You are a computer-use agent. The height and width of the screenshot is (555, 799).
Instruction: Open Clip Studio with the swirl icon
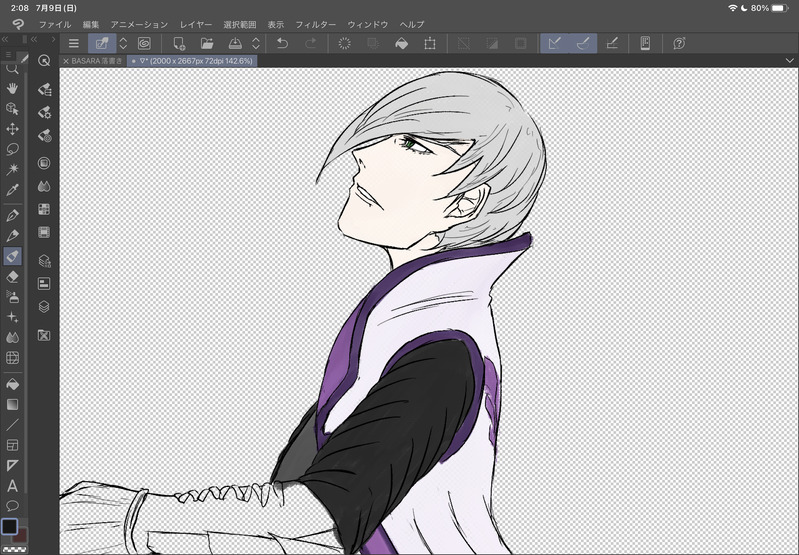(x=144, y=43)
